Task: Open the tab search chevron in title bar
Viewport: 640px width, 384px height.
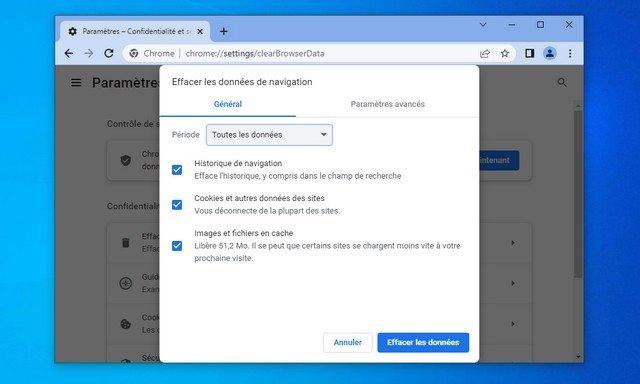Action: pos(483,25)
